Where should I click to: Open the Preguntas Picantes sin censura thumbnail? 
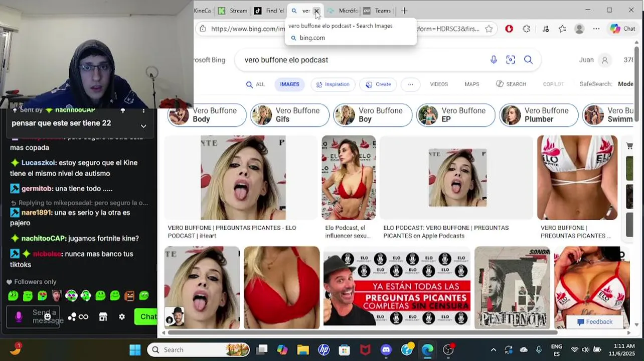pyautogui.click(x=397, y=288)
